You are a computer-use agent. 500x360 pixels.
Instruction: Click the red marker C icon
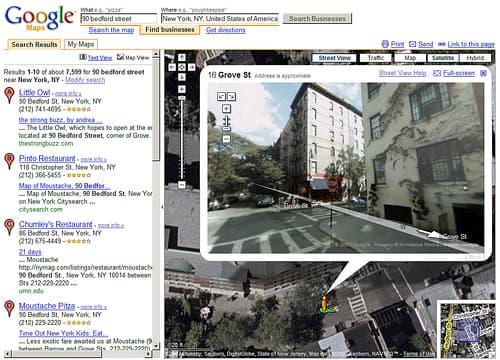pos(9,227)
